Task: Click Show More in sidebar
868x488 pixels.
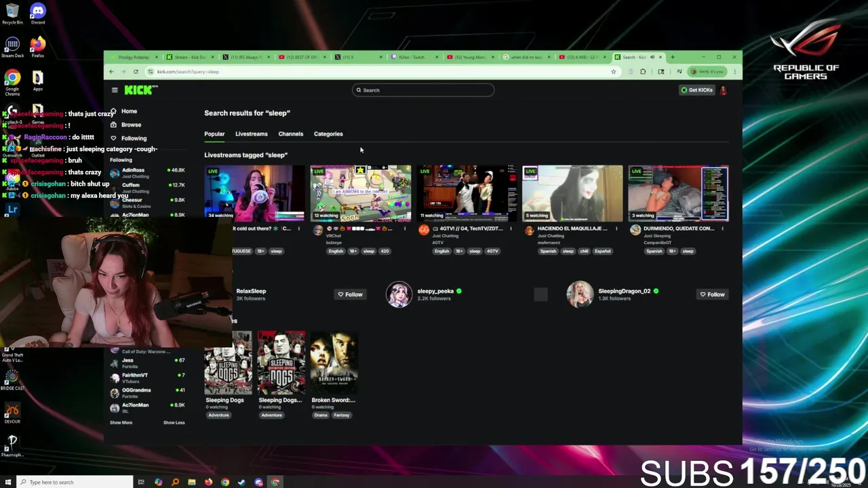Action: (121, 423)
